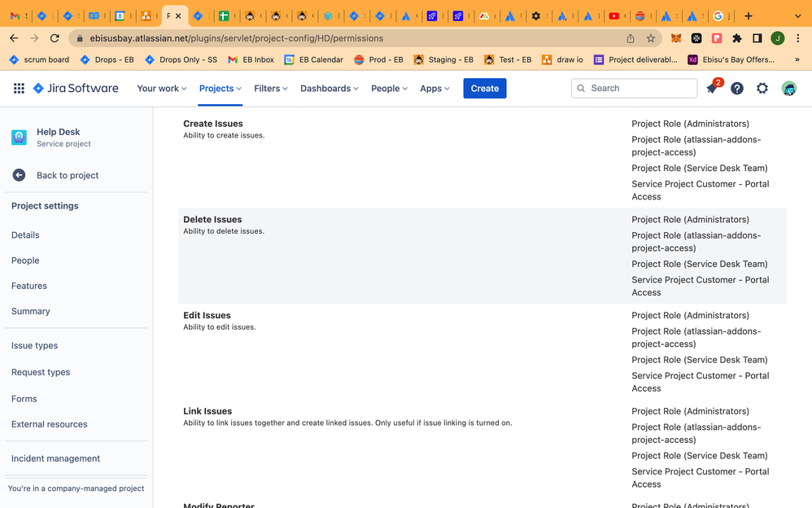Open scrum board bookmark
Screen dimensions: 812x508
coord(39,59)
